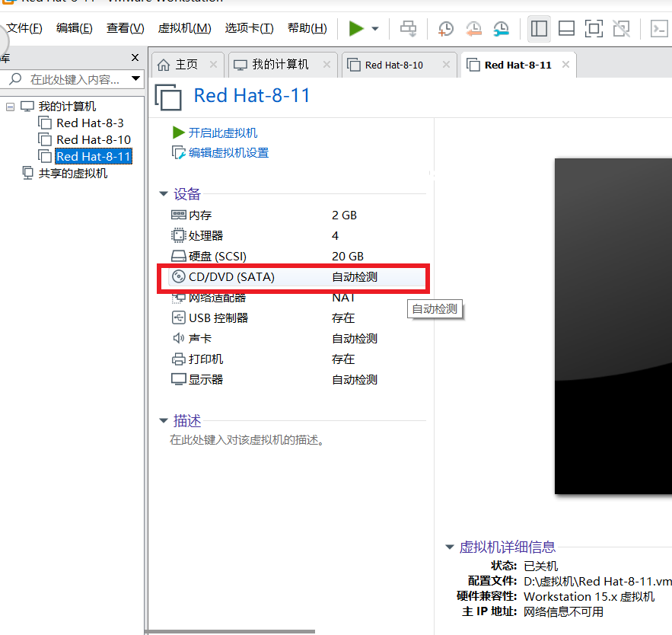Open the 帮助(H) menu

pyautogui.click(x=307, y=28)
